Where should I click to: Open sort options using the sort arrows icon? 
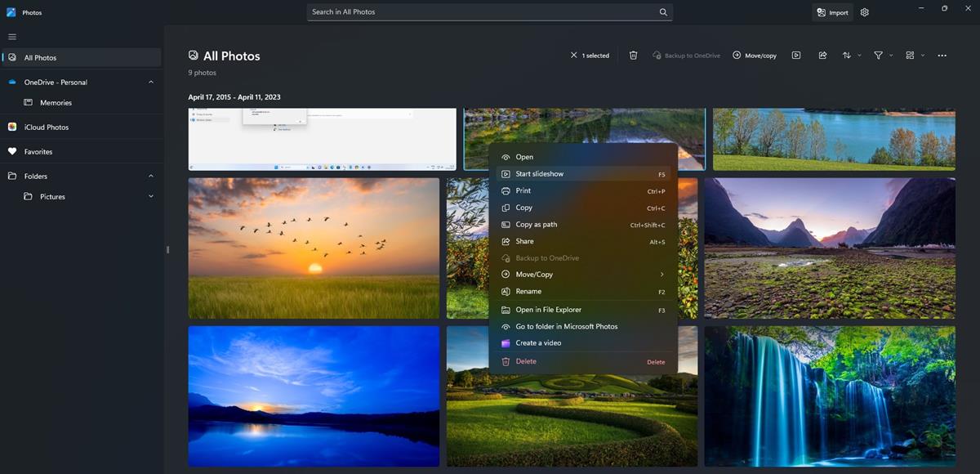(848, 55)
